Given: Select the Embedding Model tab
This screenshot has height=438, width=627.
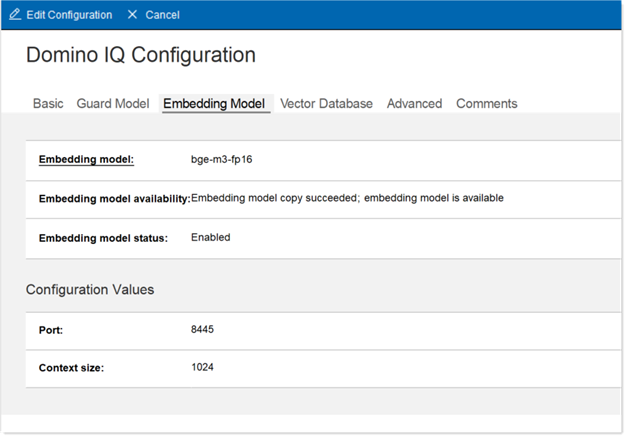Looking at the screenshot, I should point(214,104).
